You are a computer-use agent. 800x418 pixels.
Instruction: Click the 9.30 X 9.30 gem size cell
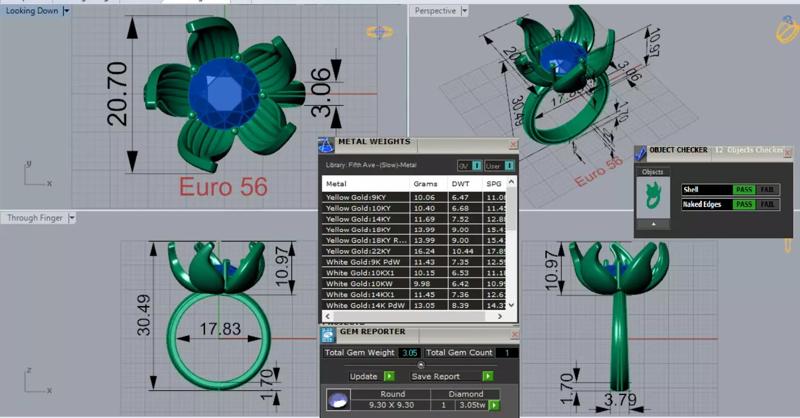391,405
